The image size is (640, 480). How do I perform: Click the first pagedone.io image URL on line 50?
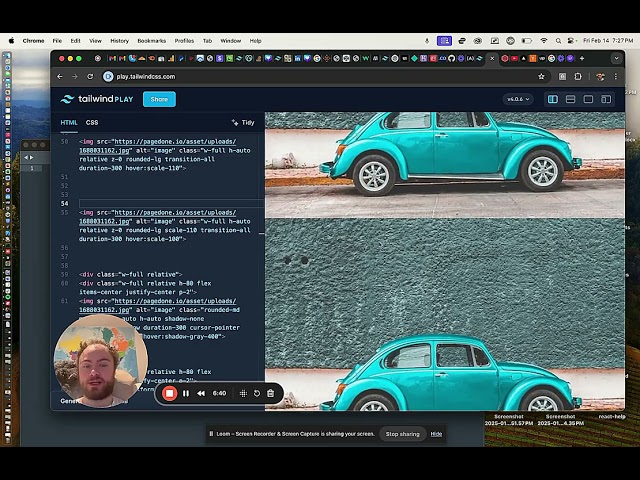coord(158,146)
